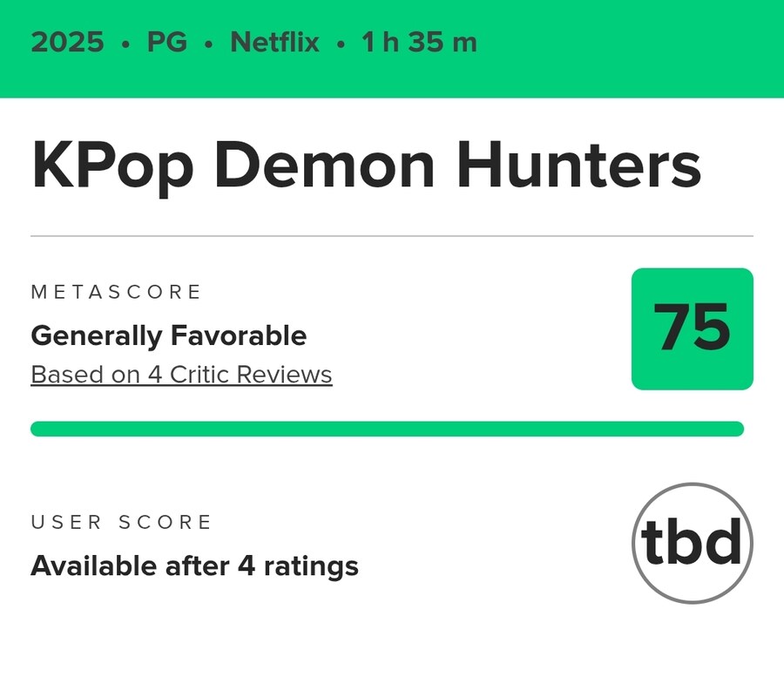Click the 1 h 35 m runtime
The width and height of the screenshot is (784, 677).
coord(420,42)
